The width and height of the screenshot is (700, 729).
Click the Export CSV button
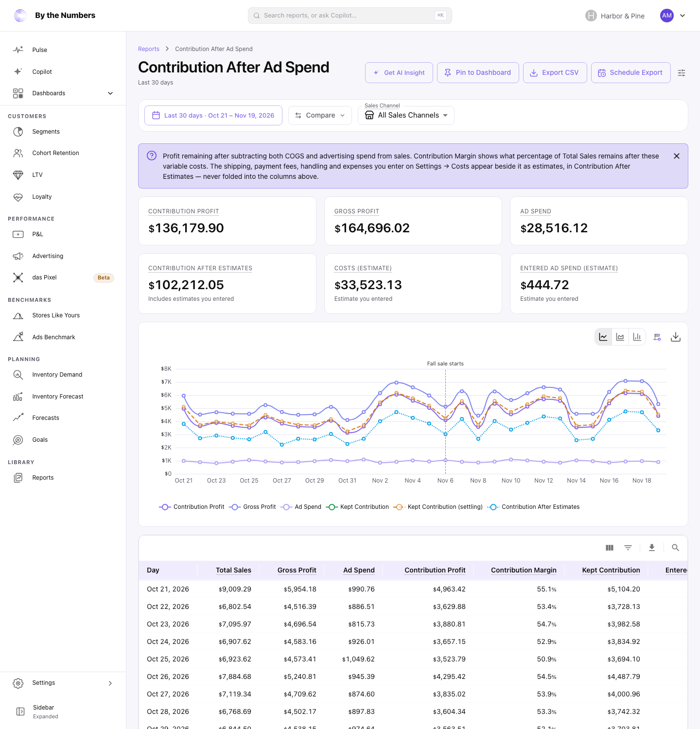[555, 73]
